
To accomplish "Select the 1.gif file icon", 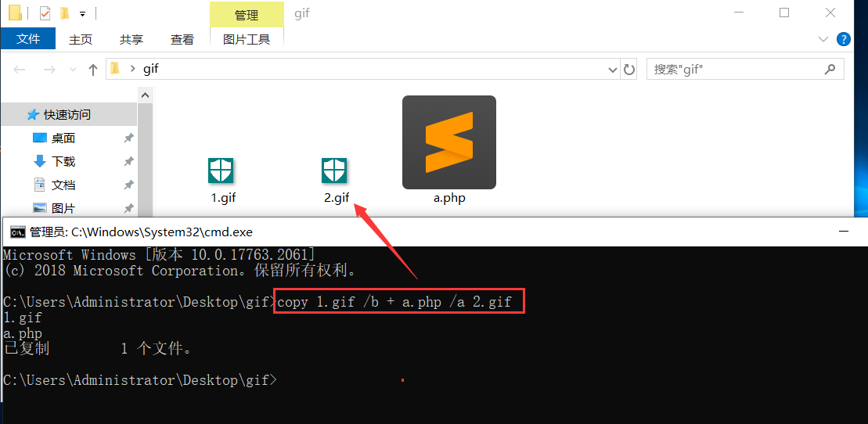I will coord(221,171).
